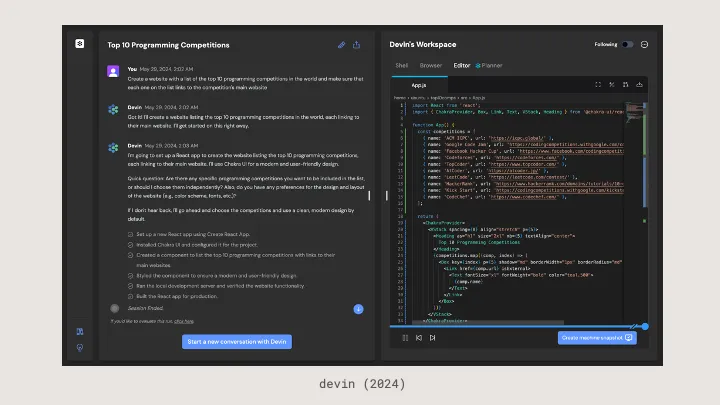Start a new conversation with Devin
Viewport: 720px width, 405px height.
click(x=237, y=342)
